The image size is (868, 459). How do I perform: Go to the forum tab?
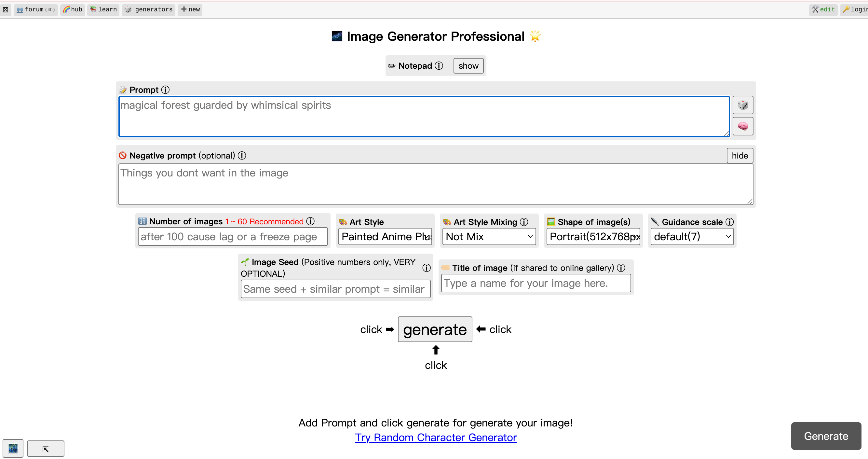pos(36,9)
